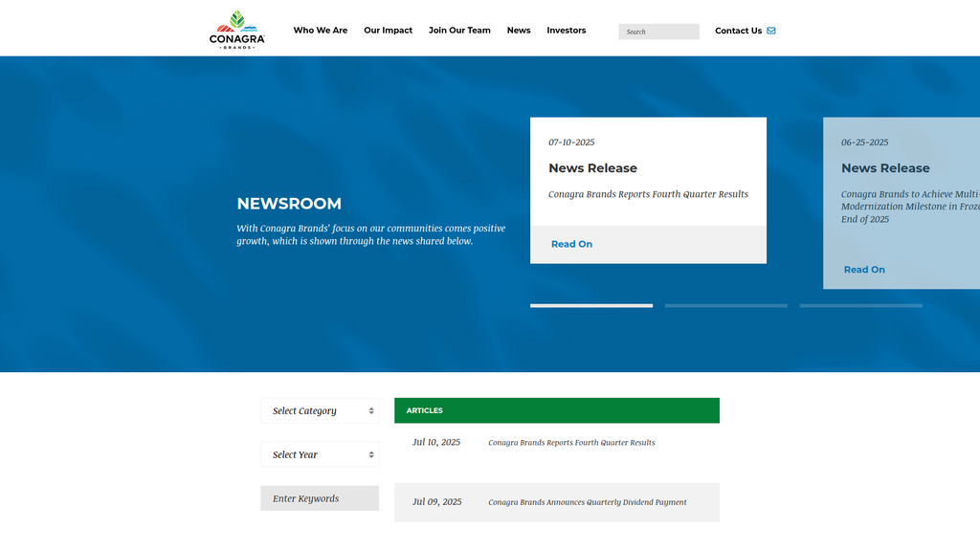Open the News menu item
This screenshot has height=551, width=980.
click(519, 30)
